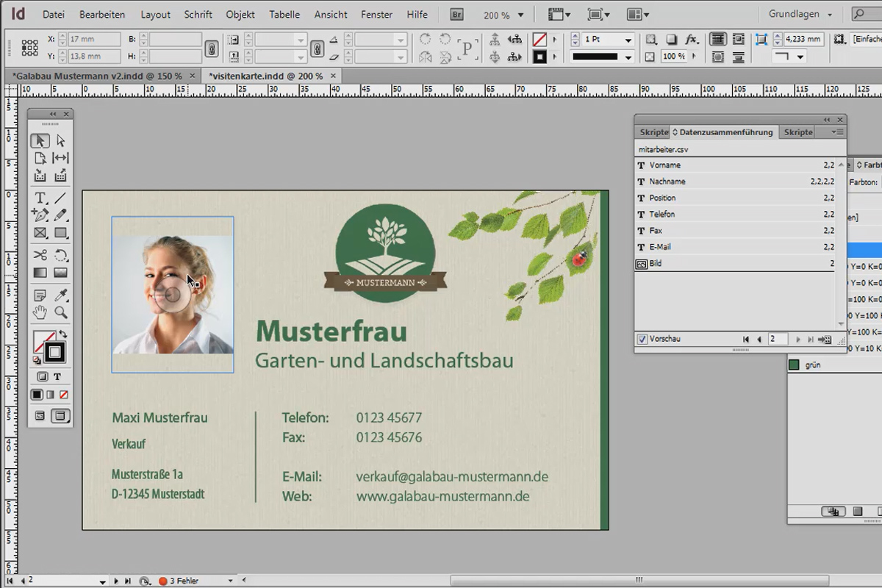This screenshot has height=588, width=882.
Task: Select the Zoom magnifier tool
Action: (x=60, y=313)
